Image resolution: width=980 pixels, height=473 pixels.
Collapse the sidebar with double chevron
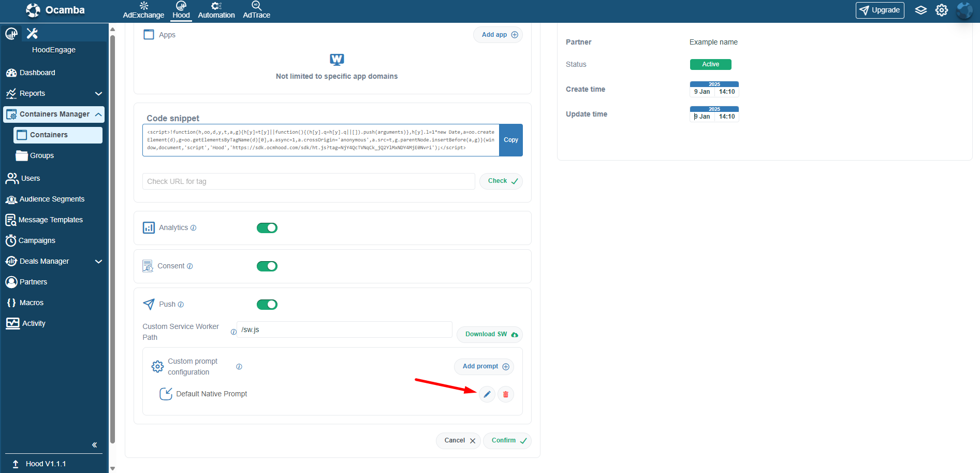(95, 445)
